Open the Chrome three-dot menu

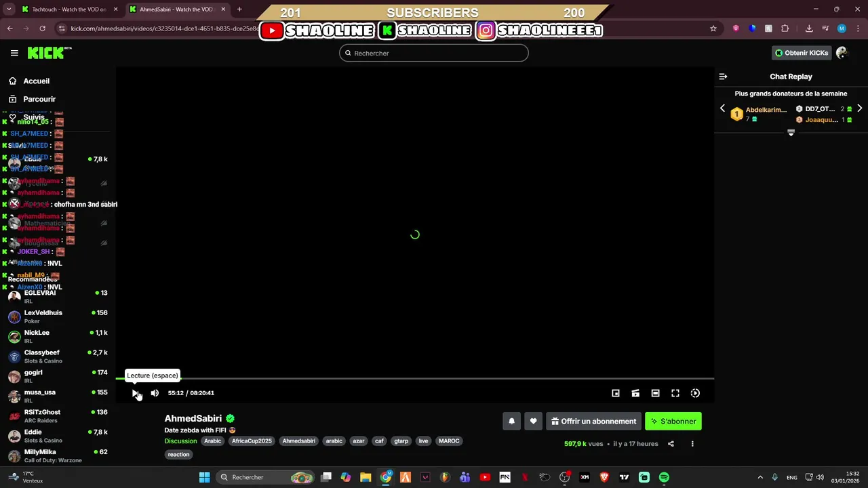(858, 28)
